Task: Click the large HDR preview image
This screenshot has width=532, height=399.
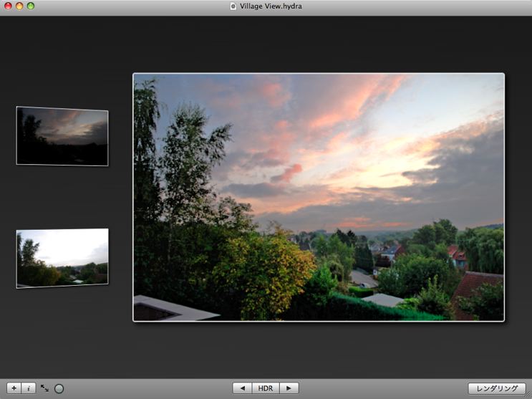Action: tap(319, 197)
